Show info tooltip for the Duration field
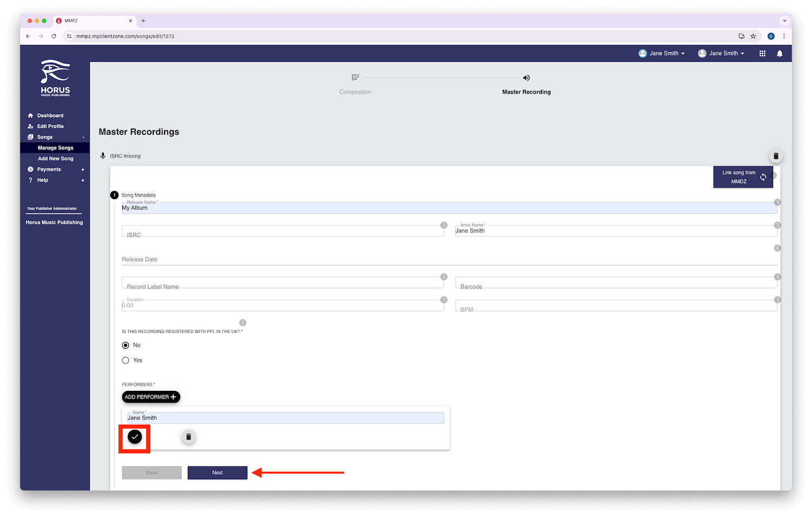The image size is (812, 517). (x=444, y=299)
